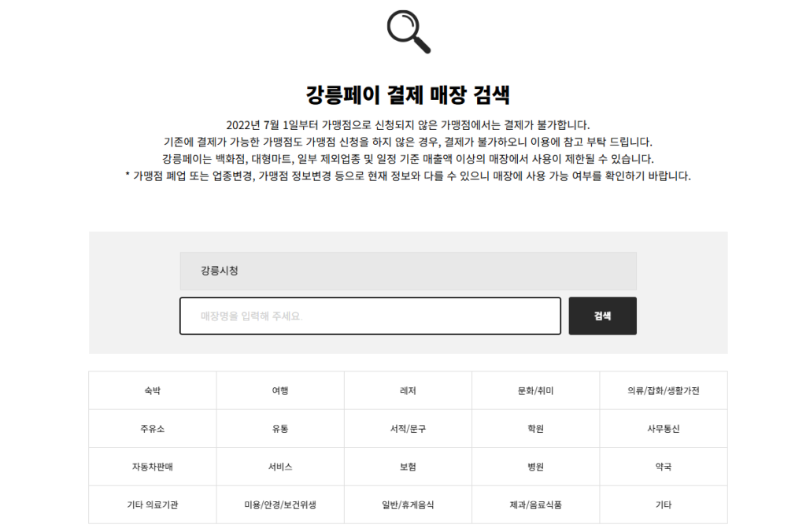Click the 검색 search button

(602, 316)
